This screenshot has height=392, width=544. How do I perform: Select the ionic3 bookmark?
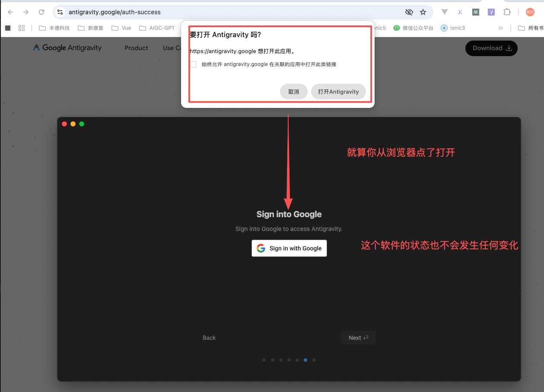pos(453,28)
